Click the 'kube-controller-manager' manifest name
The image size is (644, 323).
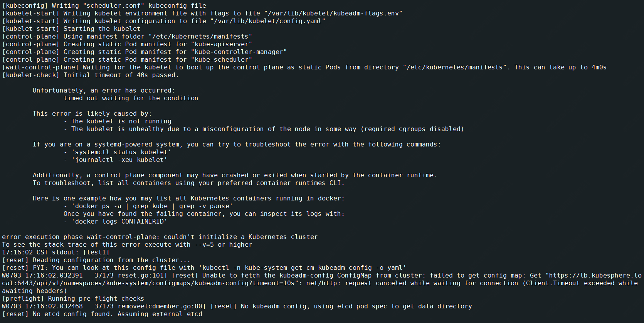pos(239,52)
